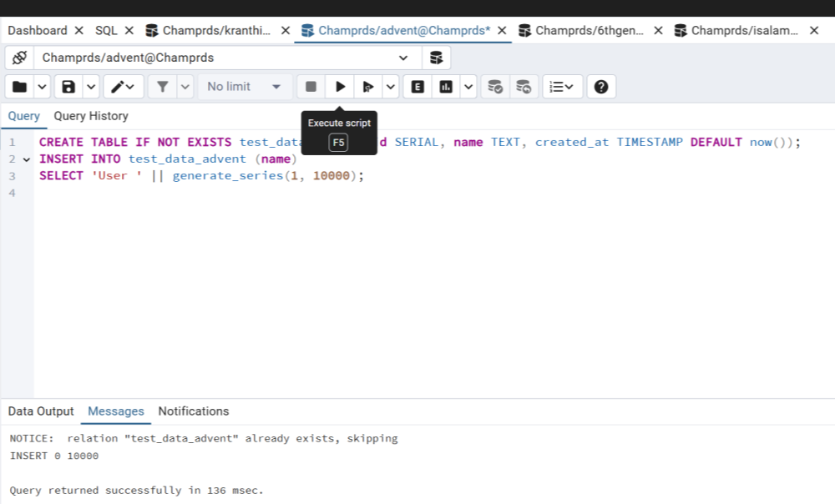Viewport: 835px width, 504px height.
Task: Click the Save File disk icon
Action: [68, 87]
